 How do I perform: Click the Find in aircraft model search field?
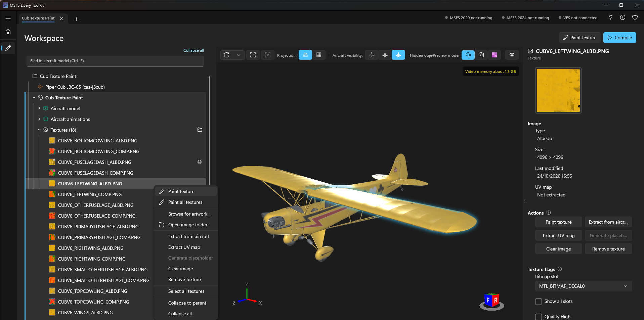[115, 61]
